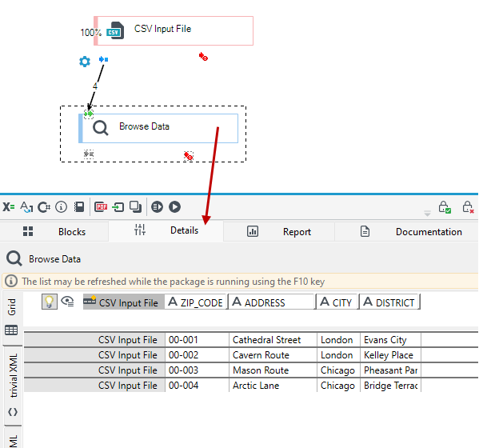The width and height of the screenshot is (479, 448).
Task: Click the District cell beginning 'Bridge'
Action: click(390, 386)
